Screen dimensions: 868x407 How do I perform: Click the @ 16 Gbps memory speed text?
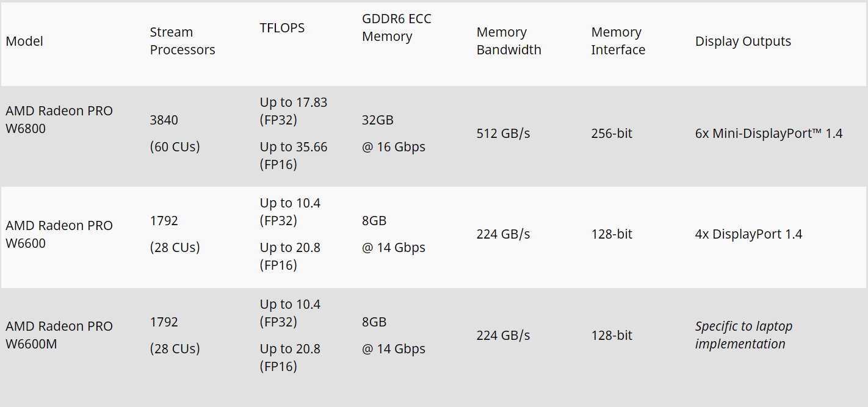pyautogui.click(x=394, y=147)
